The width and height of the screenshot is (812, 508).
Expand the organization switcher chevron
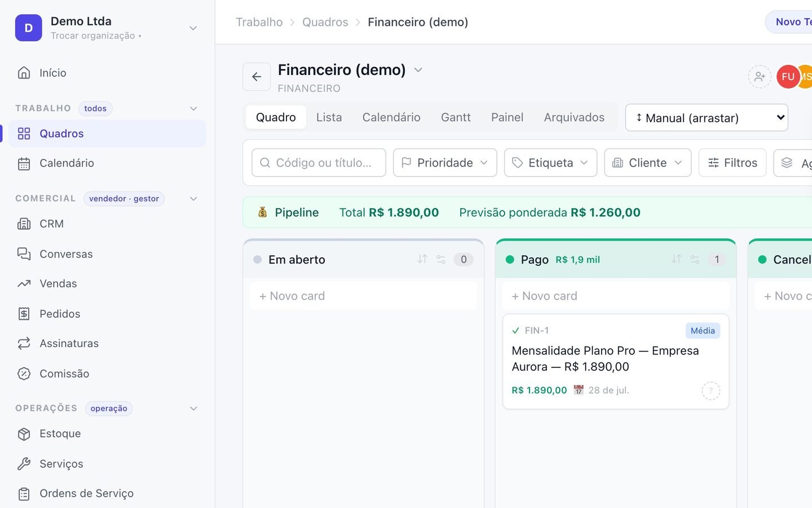coord(193,28)
